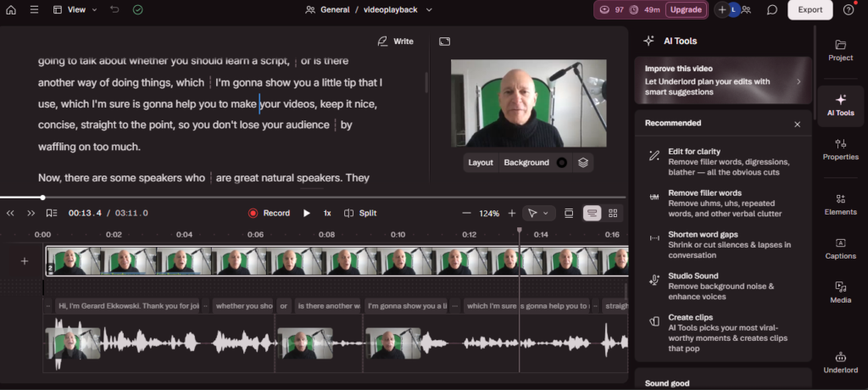Image resolution: width=868 pixels, height=390 pixels.
Task: Go to the Home icon
Action: pyautogui.click(x=10, y=9)
